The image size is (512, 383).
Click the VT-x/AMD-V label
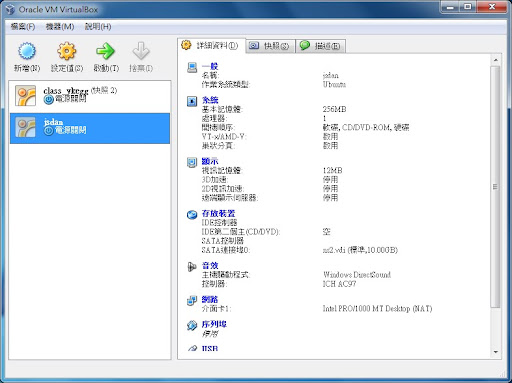tap(224, 137)
